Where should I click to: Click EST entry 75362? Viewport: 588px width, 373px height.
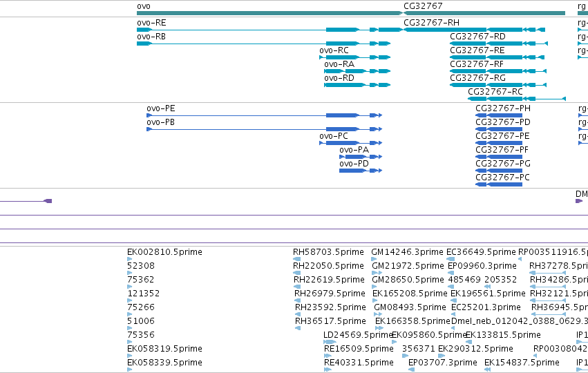[x=141, y=280]
